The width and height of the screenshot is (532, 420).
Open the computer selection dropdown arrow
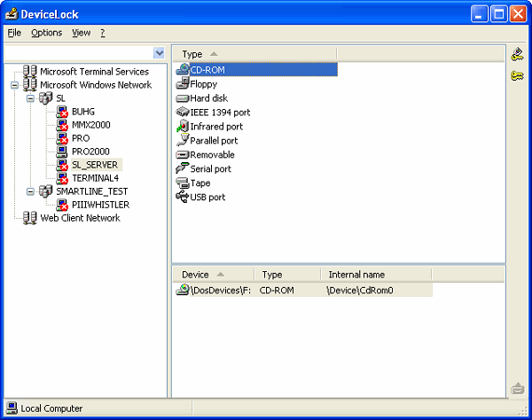pos(159,53)
